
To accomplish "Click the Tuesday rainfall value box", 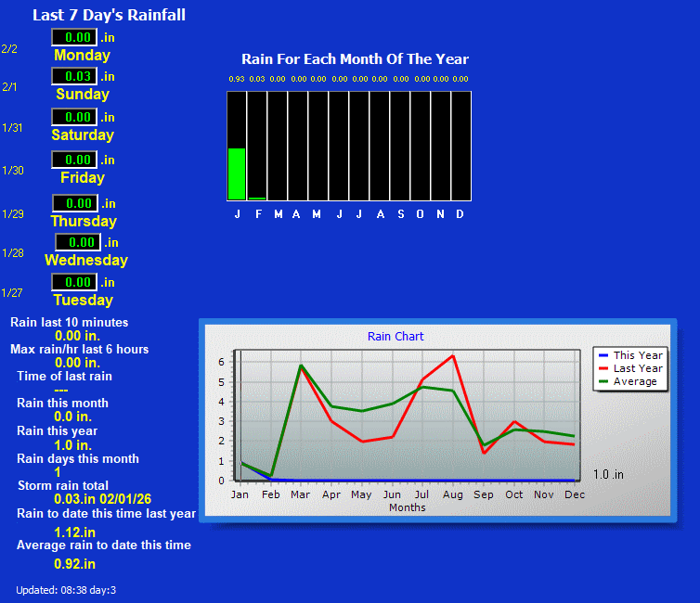I will click(x=74, y=282).
